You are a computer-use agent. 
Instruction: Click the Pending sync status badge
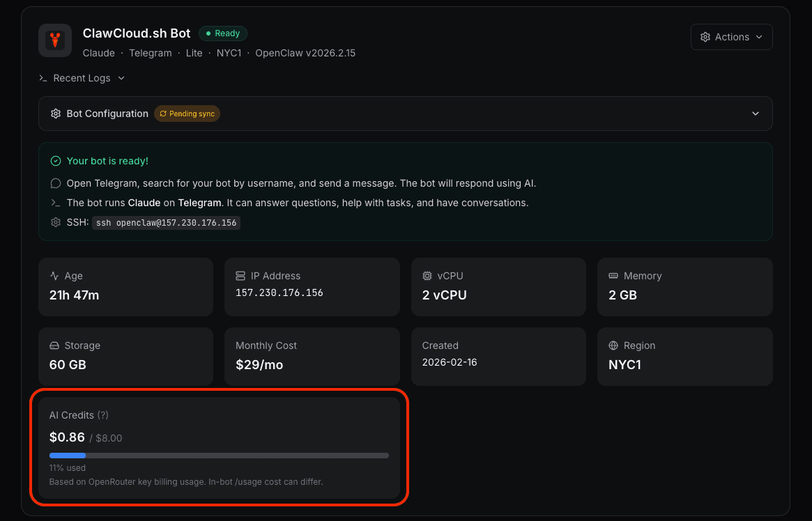[x=187, y=113]
